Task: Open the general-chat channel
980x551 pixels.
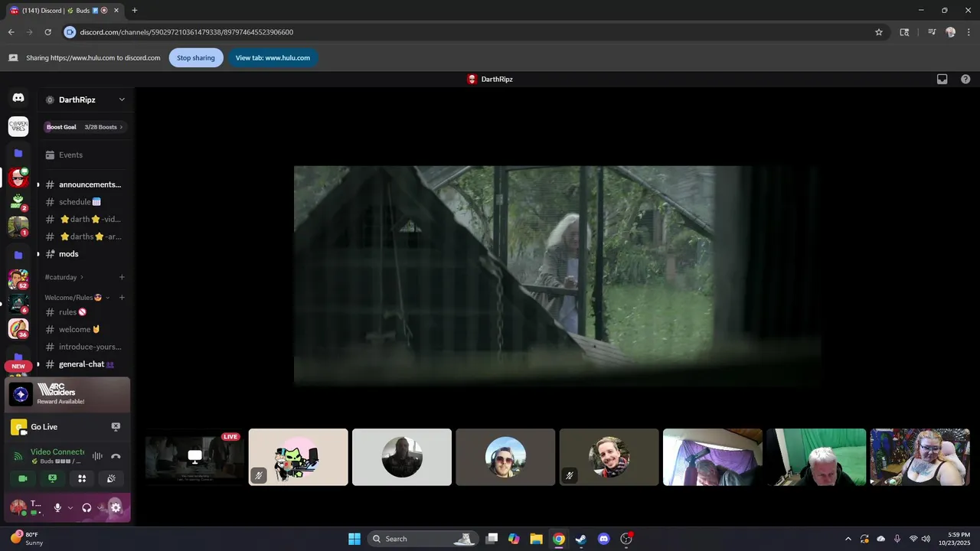Action: pyautogui.click(x=86, y=364)
